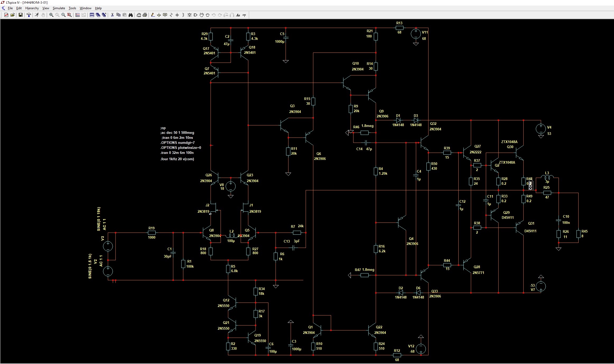This screenshot has height=364, width=614.
Task: Click the Cut scissors icon
Action: (112, 15)
